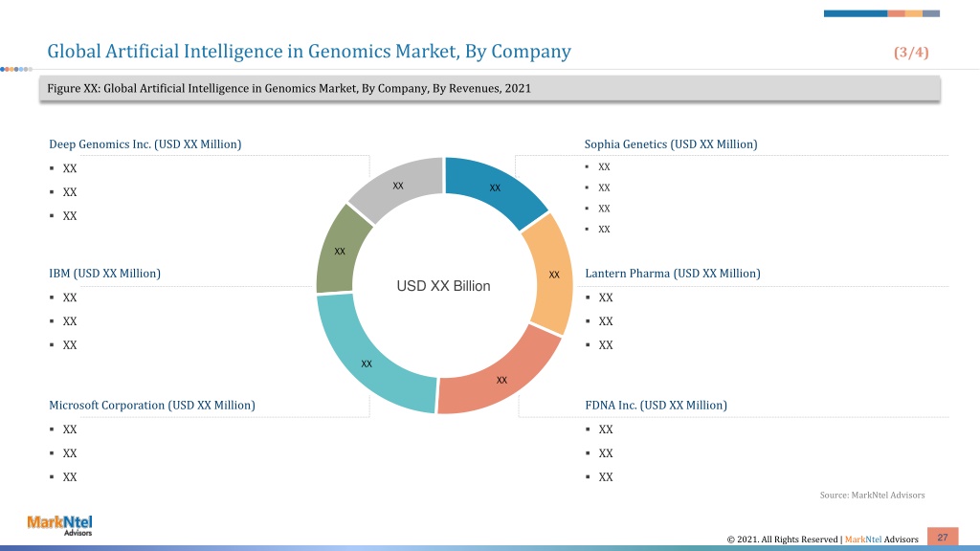Click the (3/4) slide counter
This screenshot has height=551, width=980.
(911, 52)
